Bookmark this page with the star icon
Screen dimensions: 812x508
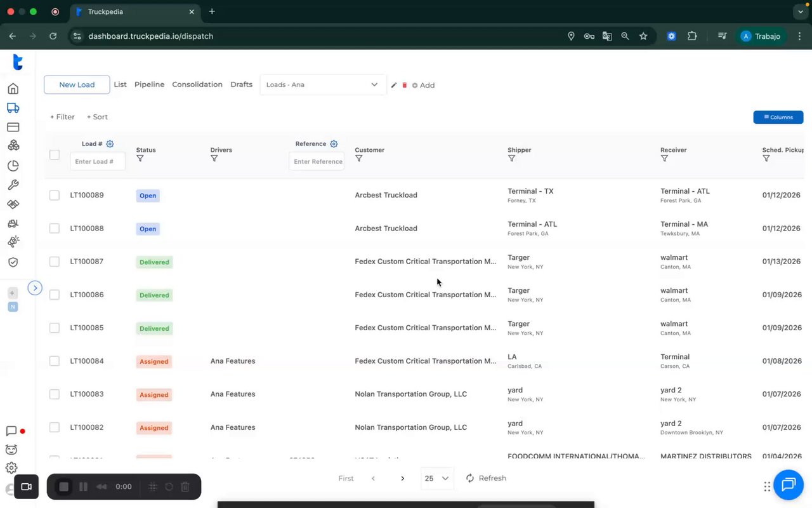tap(643, 36)
